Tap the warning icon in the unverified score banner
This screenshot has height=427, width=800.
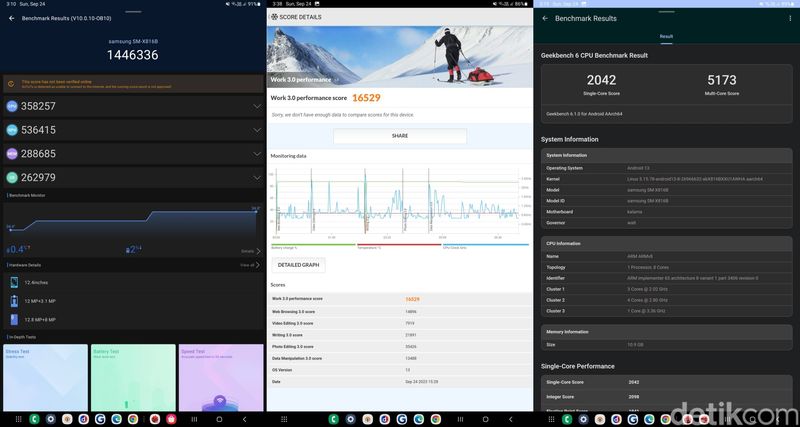pyautogui.click(x=12, y=83)
